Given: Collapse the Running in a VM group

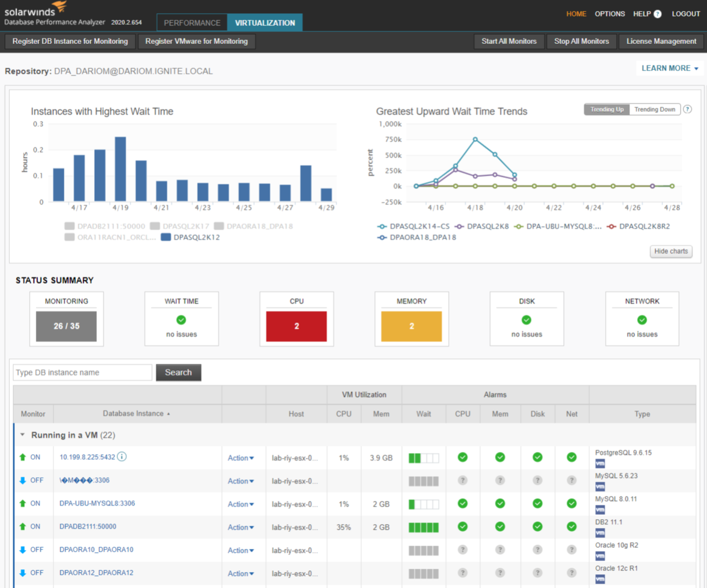Looking at the screenshot, I should point(23,435).
